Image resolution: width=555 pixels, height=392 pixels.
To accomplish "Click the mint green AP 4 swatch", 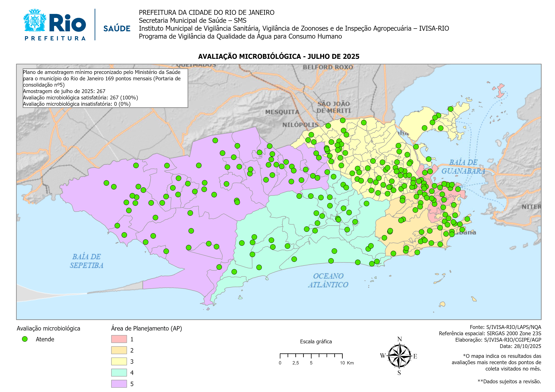I will coord(119,372).
